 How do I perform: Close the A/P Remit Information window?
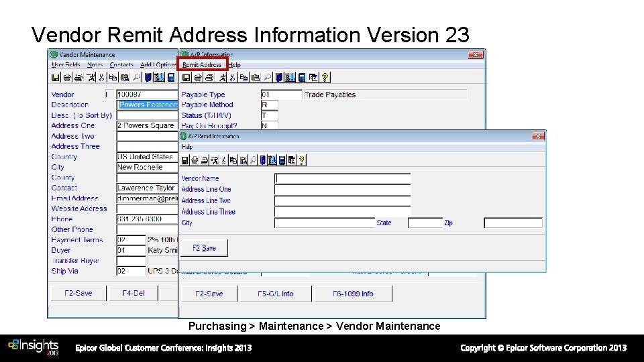tap(538, 136)
